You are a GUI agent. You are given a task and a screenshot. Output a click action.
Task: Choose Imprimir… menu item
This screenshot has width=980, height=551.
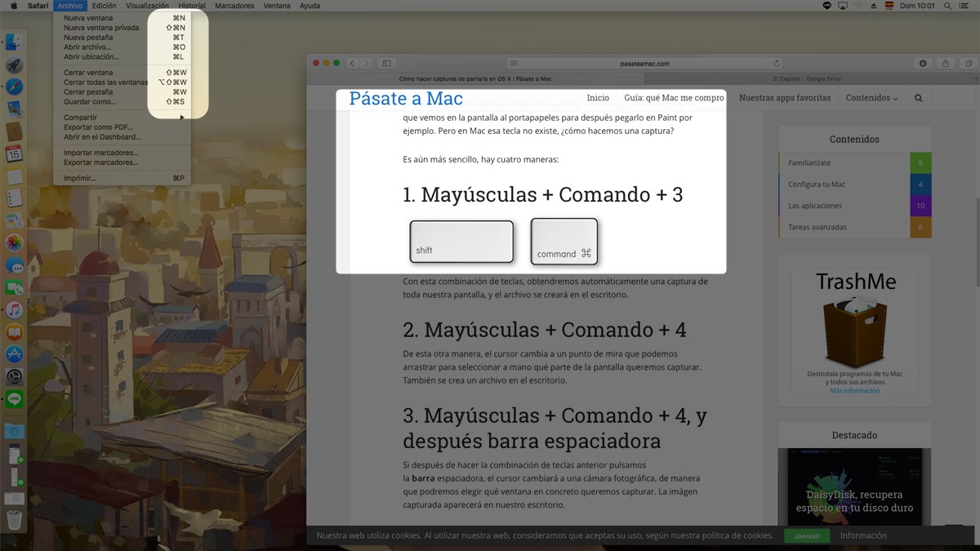[122, 178]
